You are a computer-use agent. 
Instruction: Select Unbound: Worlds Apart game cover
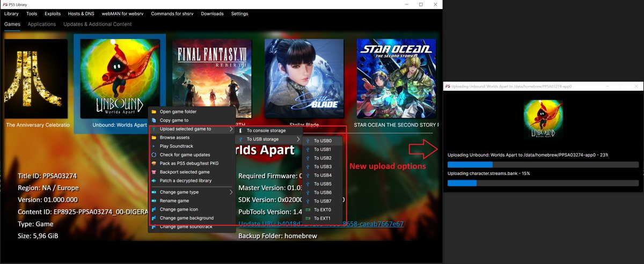click(120, 79)
